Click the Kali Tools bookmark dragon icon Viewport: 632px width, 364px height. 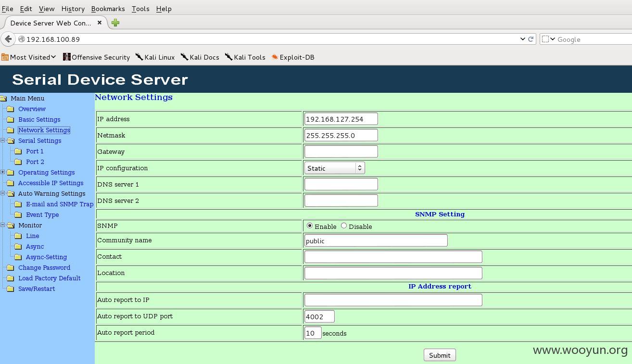(x=228, y=57)
